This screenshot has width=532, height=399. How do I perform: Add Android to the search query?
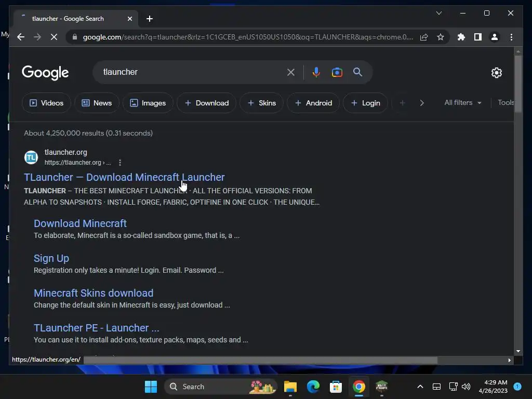tap(313, 103)
